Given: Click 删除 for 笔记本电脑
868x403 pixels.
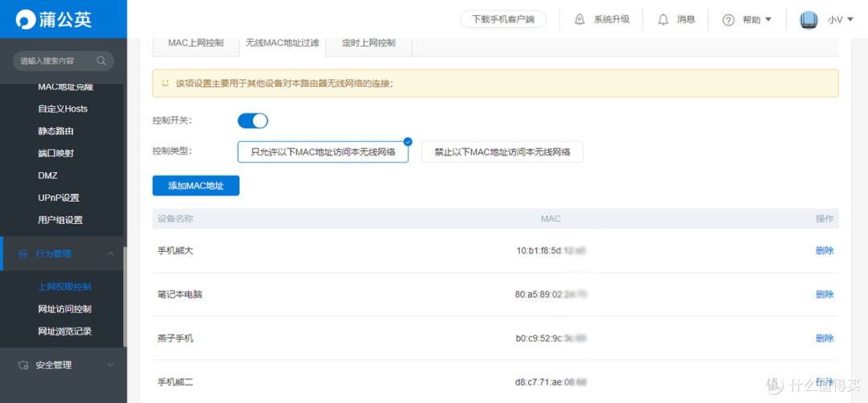Looking at the screenshot, I should (x=825, y=294).
